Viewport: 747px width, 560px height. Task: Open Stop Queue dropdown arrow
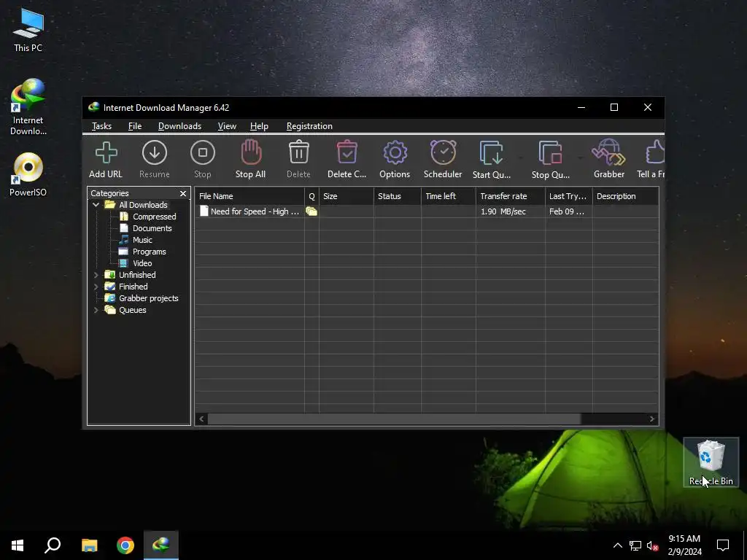point(580,157)
